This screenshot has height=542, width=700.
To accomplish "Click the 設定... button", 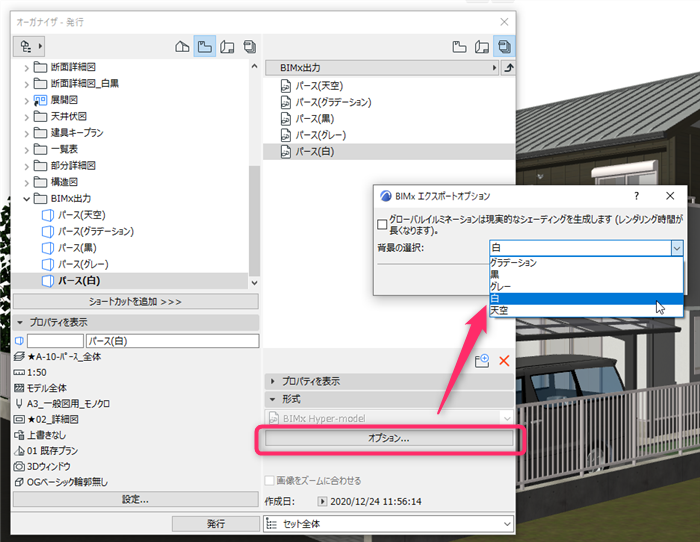I will pos(136,499).
